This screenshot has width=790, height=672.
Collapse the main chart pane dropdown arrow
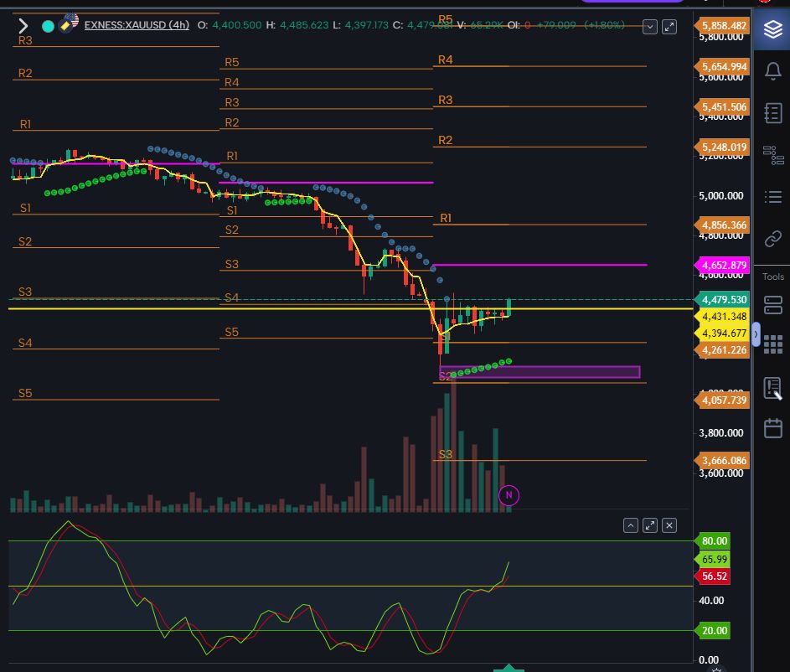point(650,27)
